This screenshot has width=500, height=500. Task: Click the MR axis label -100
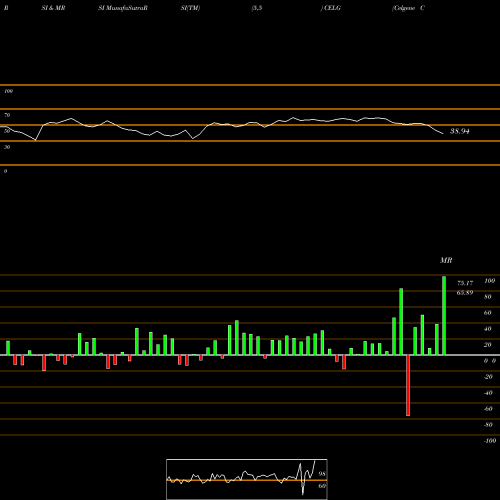490,441
